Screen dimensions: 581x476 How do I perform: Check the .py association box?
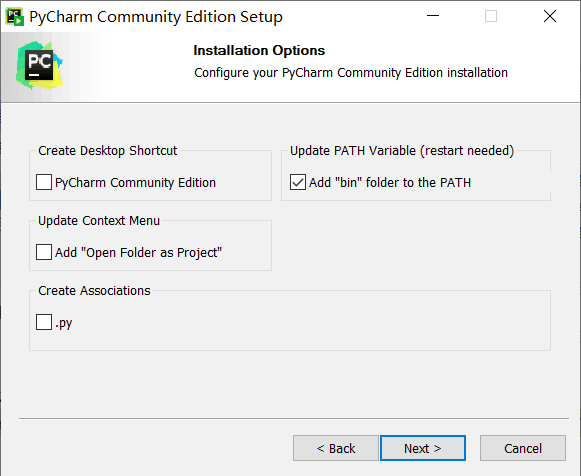tap(44, 322)
